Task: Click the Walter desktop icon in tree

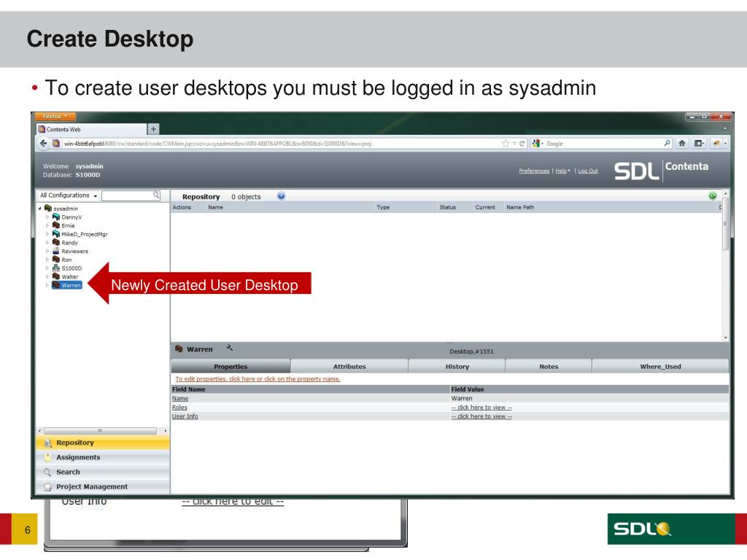Action: pos(55,277)
